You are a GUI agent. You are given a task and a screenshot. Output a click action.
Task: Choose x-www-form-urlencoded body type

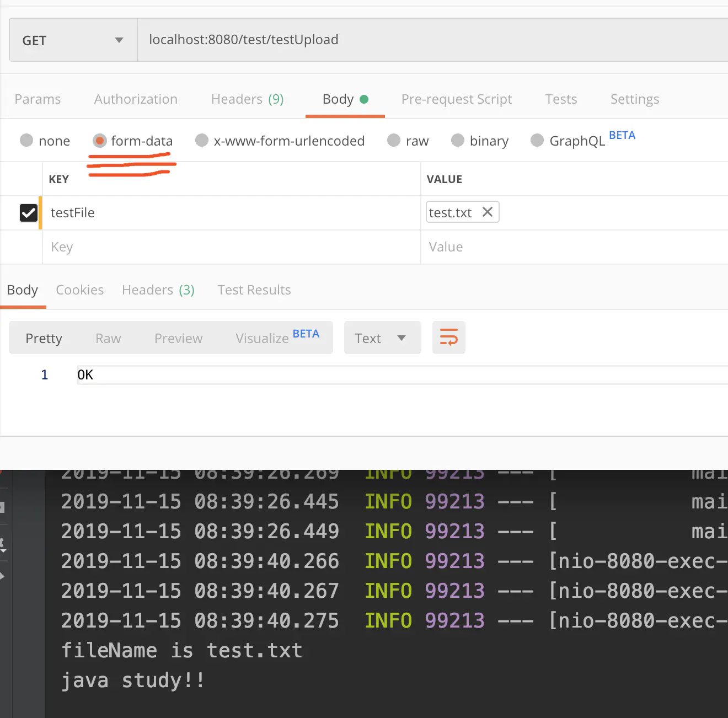tap(202, 141)
